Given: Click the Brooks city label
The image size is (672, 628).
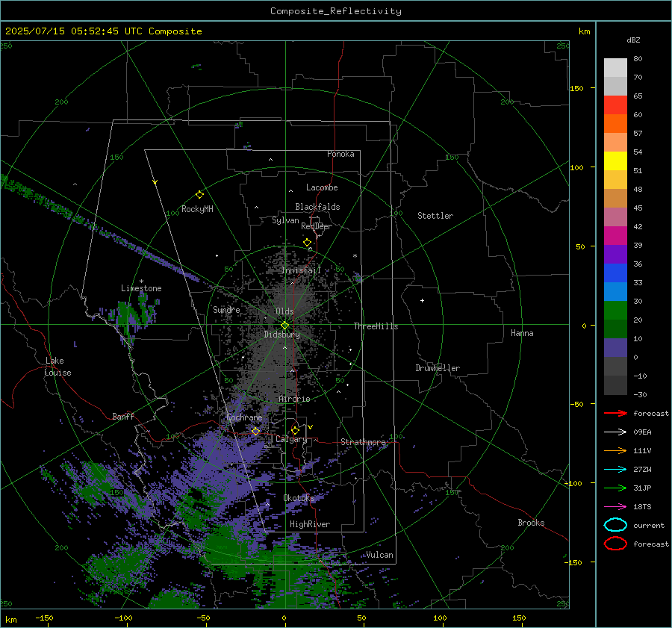Looking at the screenshot, I should click(x=531, y=523).
